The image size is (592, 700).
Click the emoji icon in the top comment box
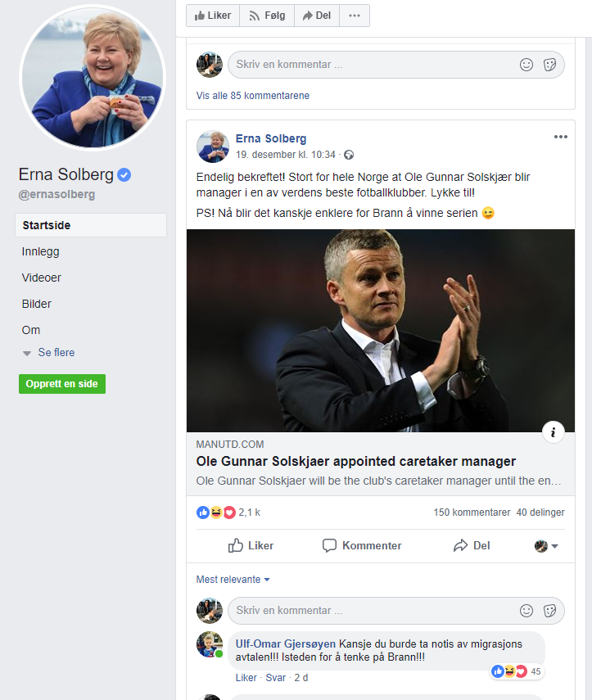(526, 65)
